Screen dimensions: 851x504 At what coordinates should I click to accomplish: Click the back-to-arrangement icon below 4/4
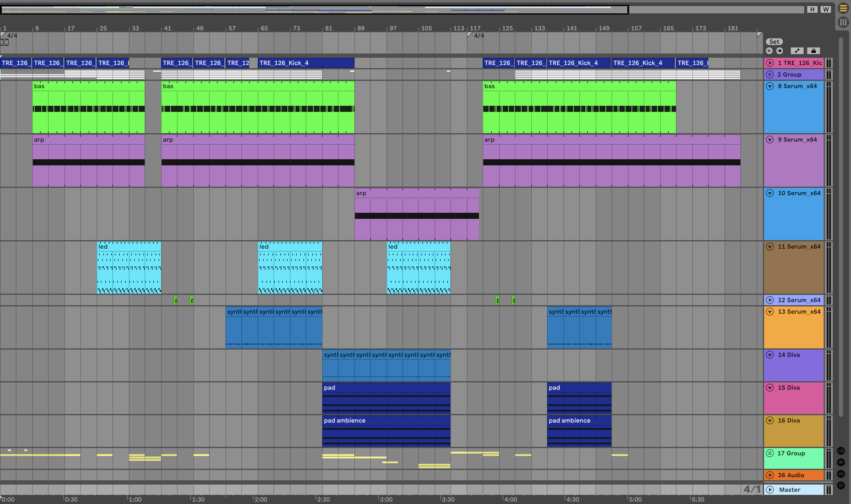pos(5,43)
